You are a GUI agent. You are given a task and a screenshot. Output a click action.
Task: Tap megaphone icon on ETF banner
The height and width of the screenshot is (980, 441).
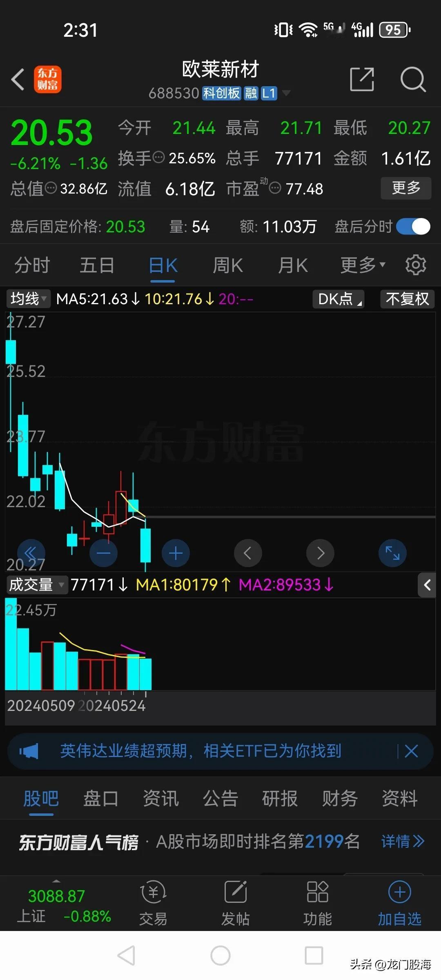point(29,751)
